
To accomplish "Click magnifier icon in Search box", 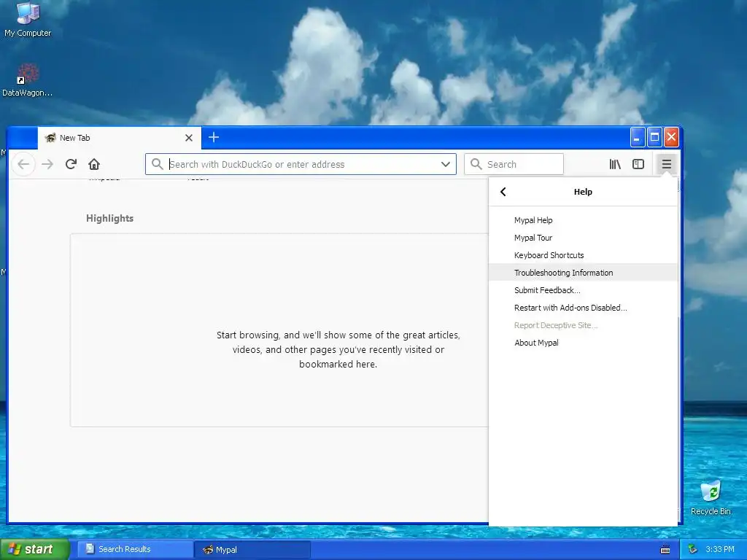I will pos(476,164).
